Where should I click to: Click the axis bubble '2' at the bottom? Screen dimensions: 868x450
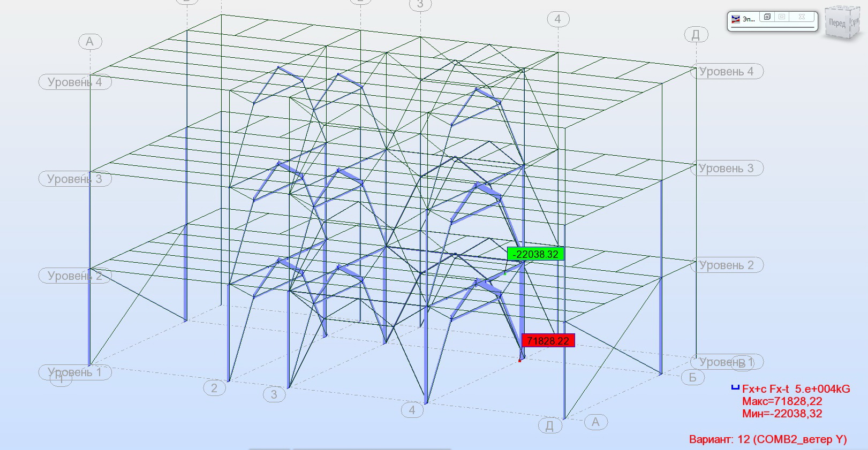click(214, 388)
